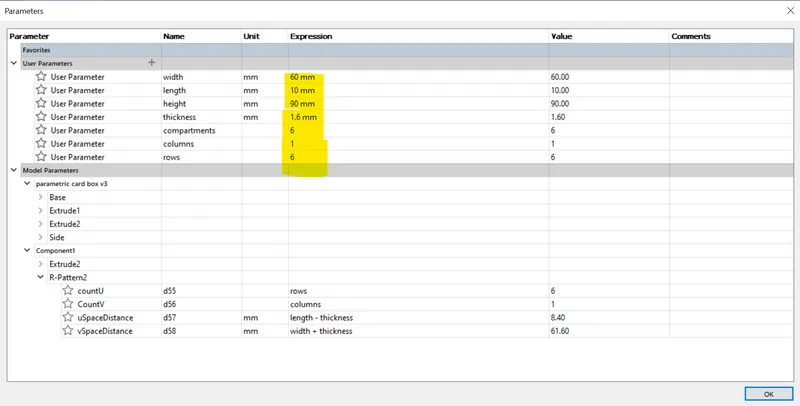The image size is (800, 406).
Task: Select the value cell 90.00
Action: (609, 103)
